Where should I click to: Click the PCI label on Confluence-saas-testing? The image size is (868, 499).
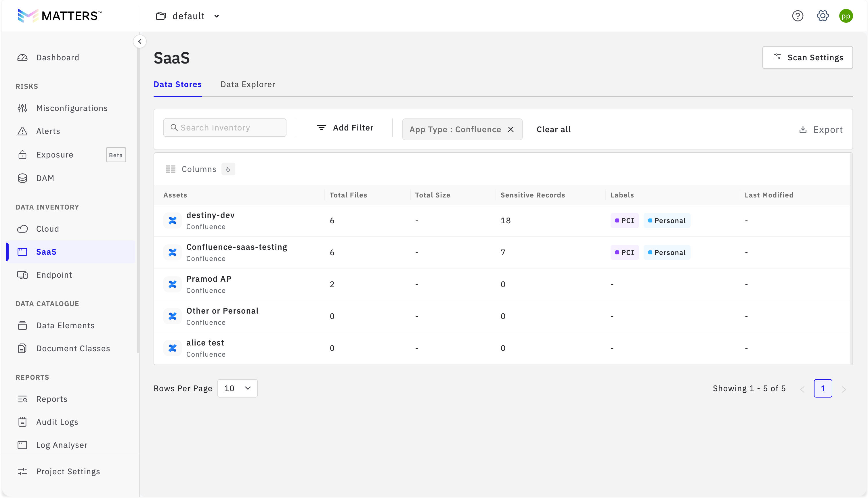pos(625,253)
